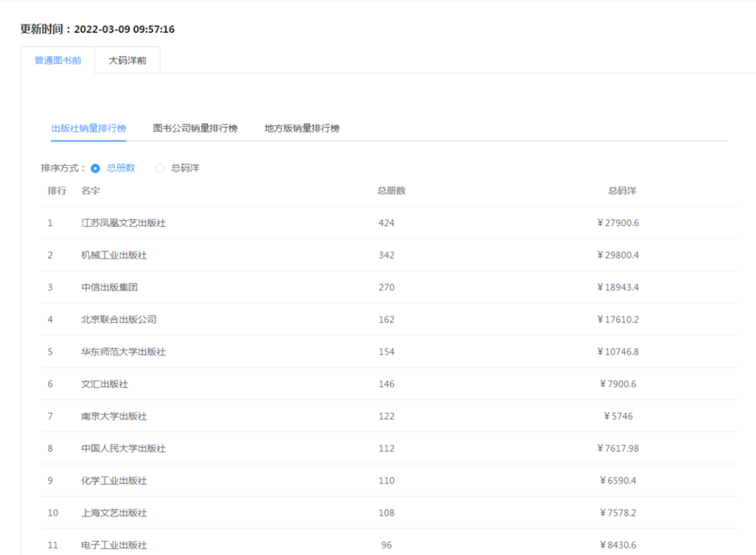Pick the 北京联合出版公司 entry
Image resolution: width=756 pixels, height=555 pixels.
(119, 320)
